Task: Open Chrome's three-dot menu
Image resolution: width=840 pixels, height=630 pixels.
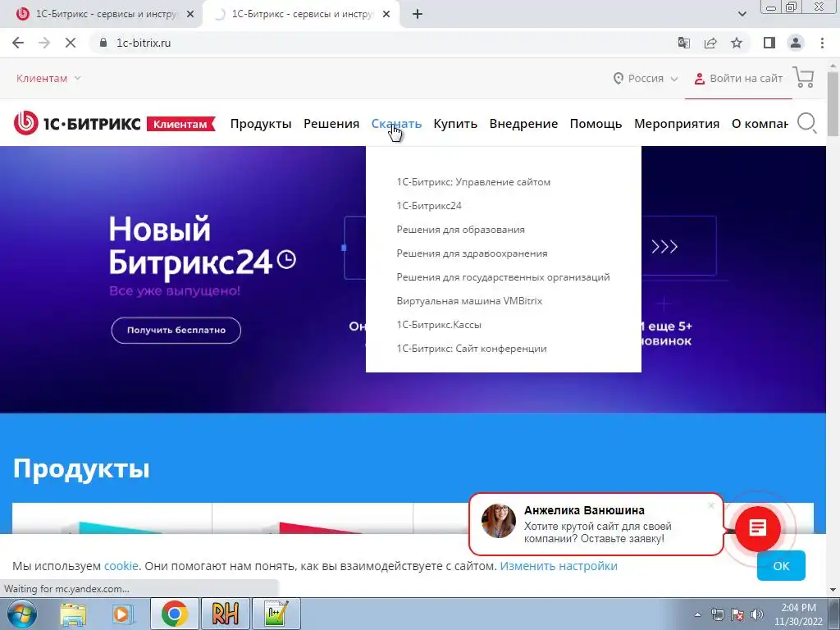Action: (822, 43)
